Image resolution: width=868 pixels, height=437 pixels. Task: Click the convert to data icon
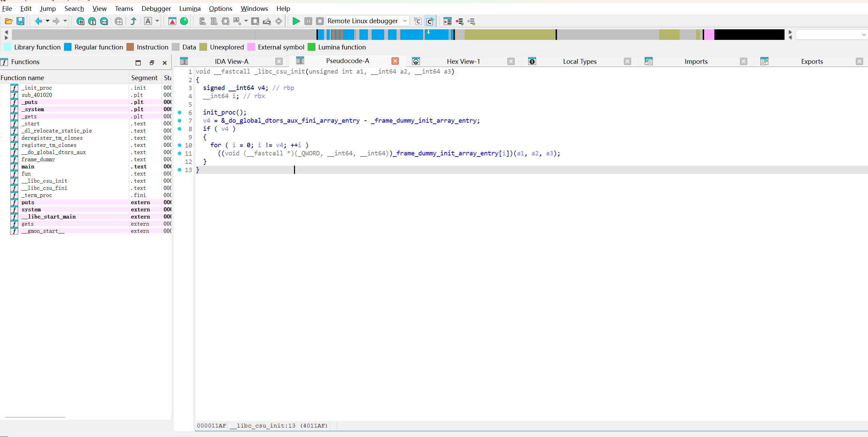[214, 21]
